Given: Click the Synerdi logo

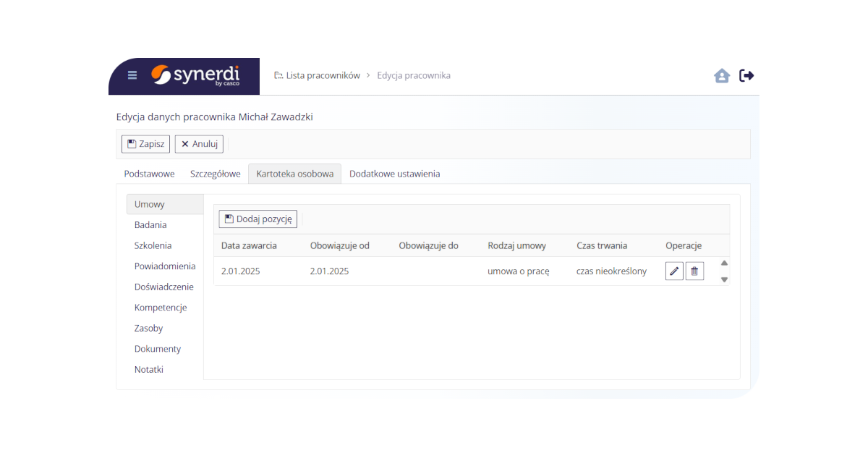Looking at the screenshot, I should 195,75.
